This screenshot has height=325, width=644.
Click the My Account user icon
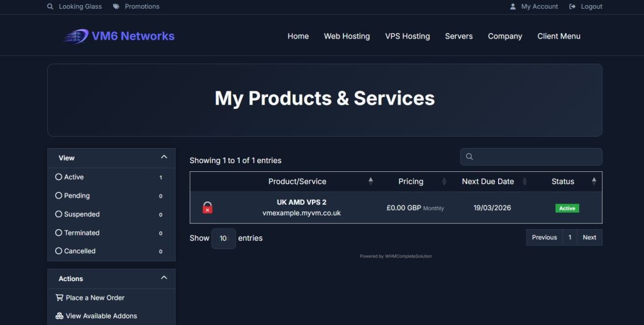tap(513, 6)
